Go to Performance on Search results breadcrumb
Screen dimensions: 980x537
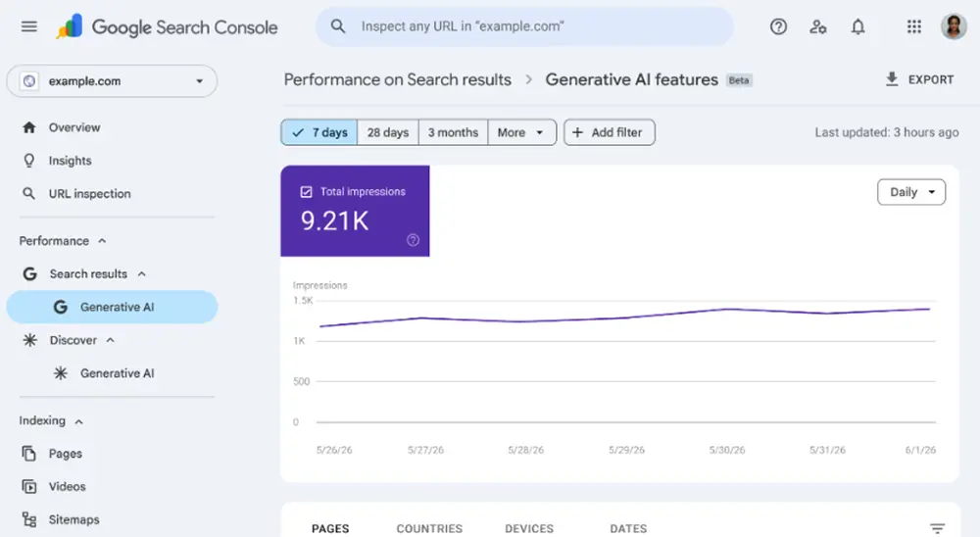coord(398,79)
